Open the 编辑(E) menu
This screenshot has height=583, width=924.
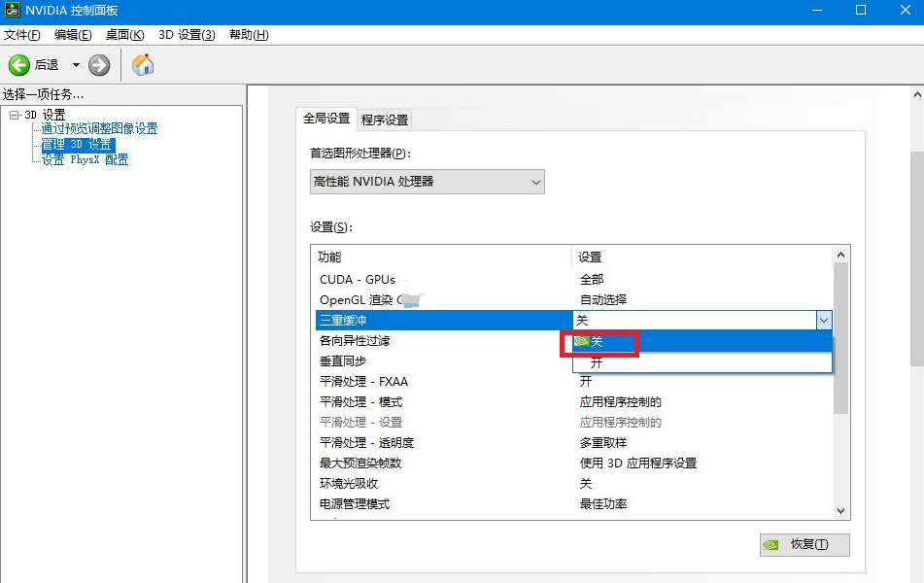point(73,35)
